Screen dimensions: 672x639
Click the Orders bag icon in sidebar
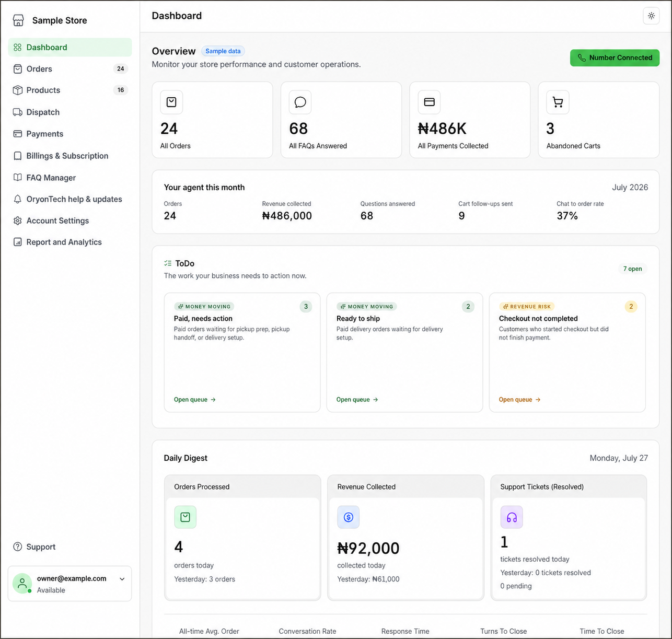(18, 69)
